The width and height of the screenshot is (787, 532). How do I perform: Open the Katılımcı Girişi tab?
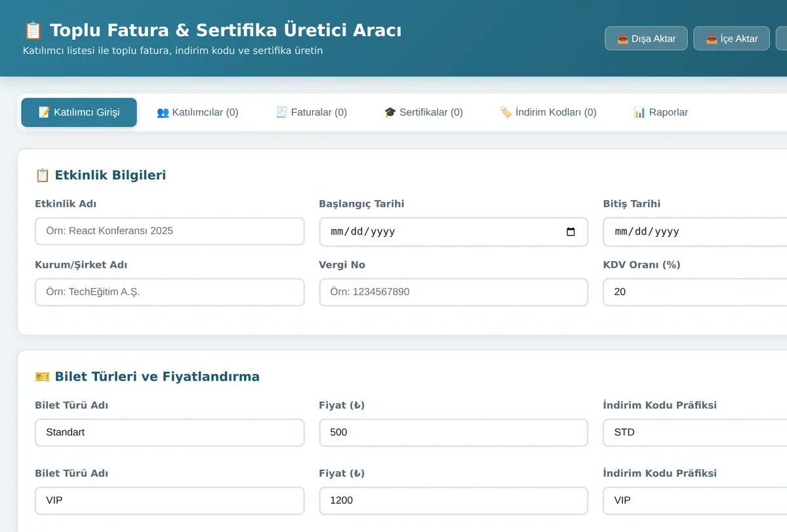pos(79,112)
